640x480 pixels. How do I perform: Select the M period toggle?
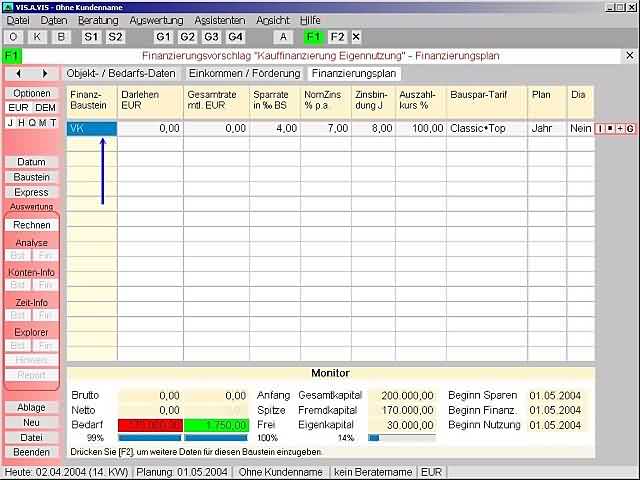click(x=42, y=123)
